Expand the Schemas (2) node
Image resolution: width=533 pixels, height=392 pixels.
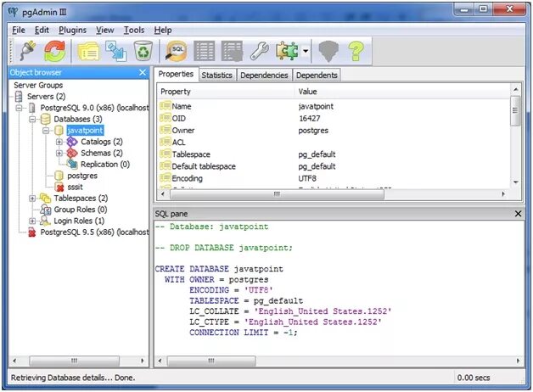point(59,153)
